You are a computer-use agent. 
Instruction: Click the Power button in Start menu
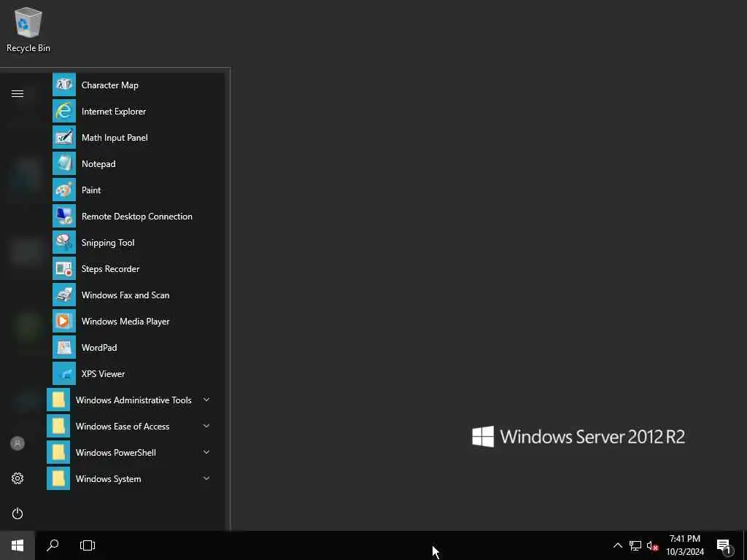click(18, 513)
